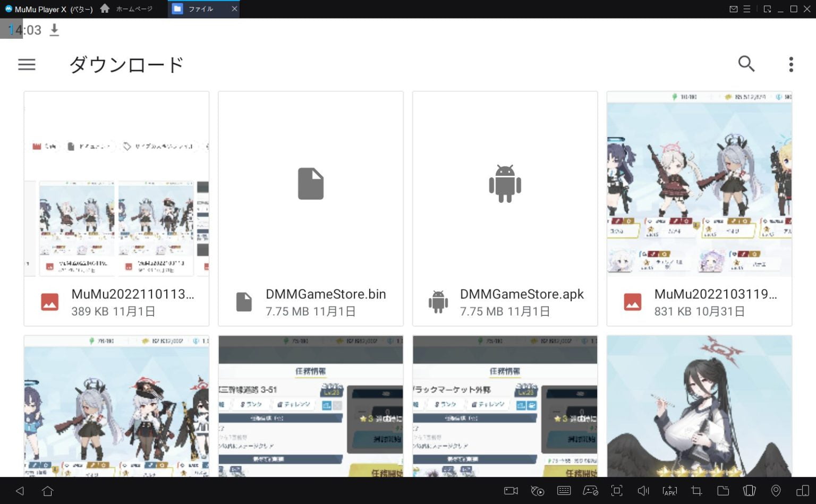Mute the emulator volume

click(643, 491)
